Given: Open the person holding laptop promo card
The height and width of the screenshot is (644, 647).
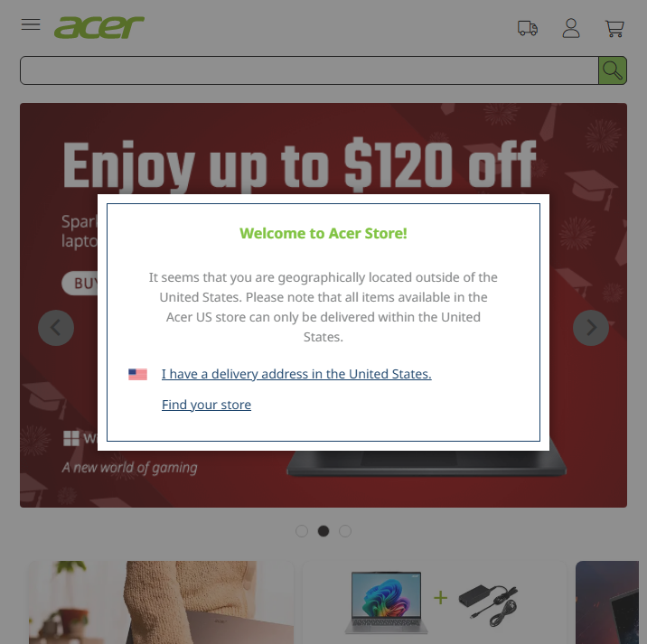Looking at the screenshot, I should coord(161,602).
